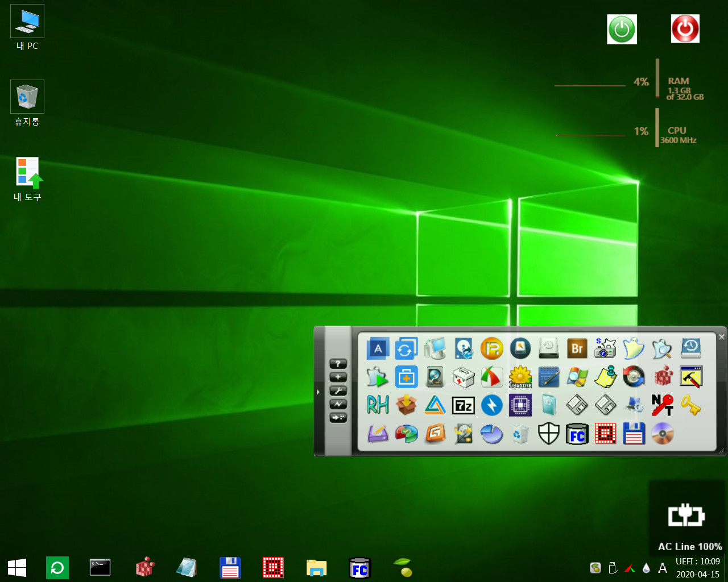
Task: Select the '휴지통' recycle bin desktop icon
Action: (x=27, y=103)
